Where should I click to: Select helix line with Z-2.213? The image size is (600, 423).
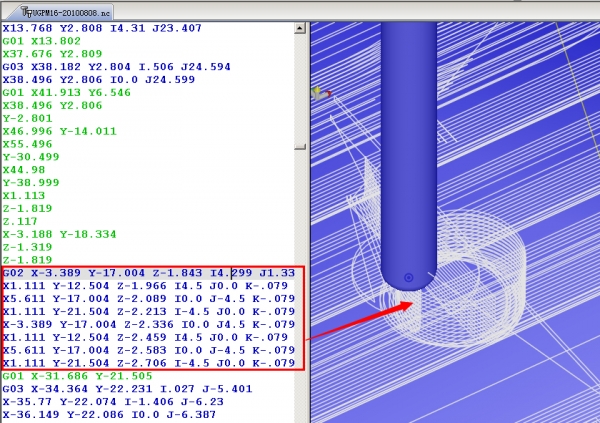click(x=149, y=312)
